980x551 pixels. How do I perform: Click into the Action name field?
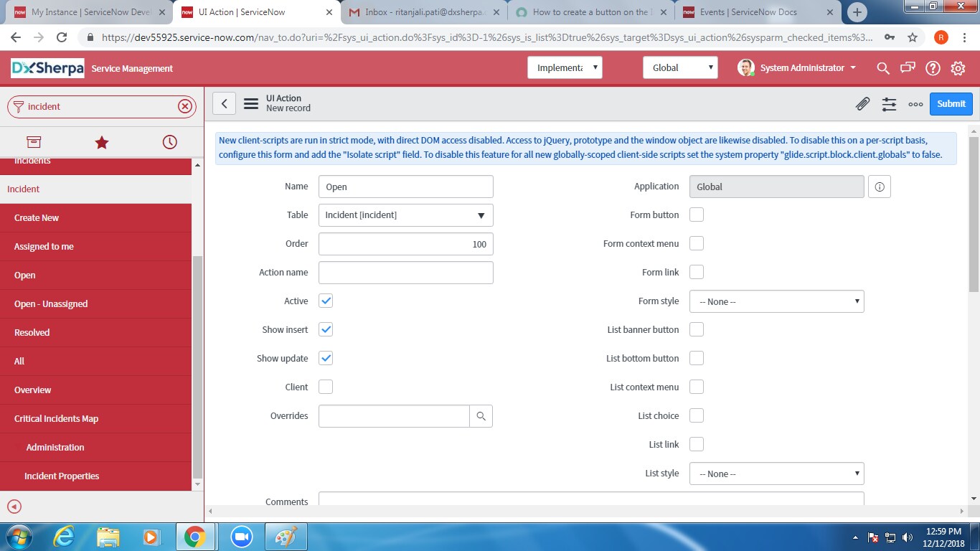(x=406, y=273)
